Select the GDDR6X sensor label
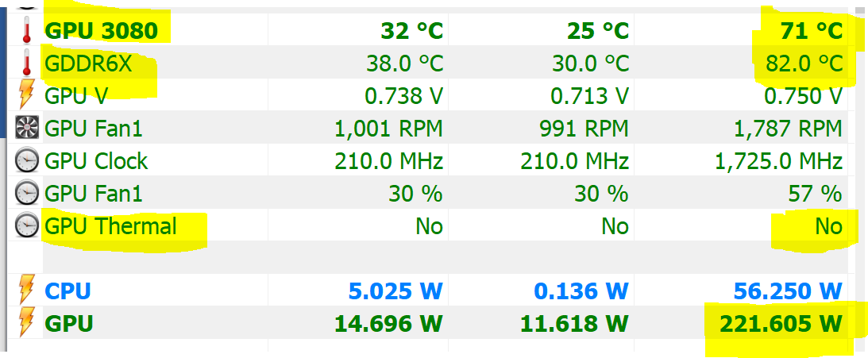This screenshot has height=358, width=868. (89, 64)
